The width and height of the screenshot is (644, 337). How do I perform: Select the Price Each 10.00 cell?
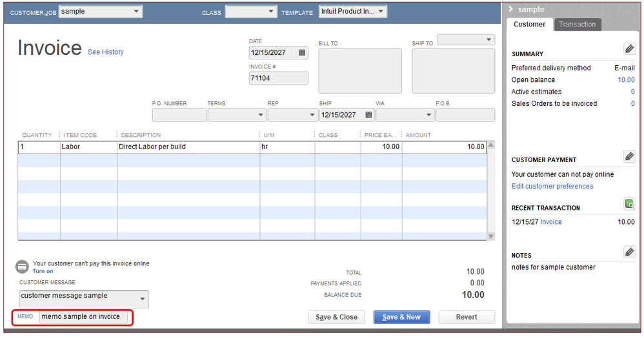pyautogui.click(x=381, y=147)
